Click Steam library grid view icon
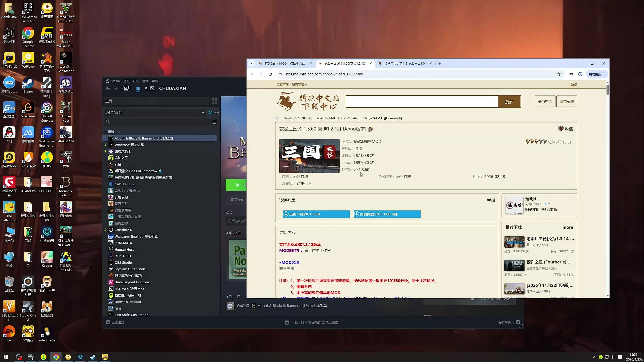 pos(214,101)
